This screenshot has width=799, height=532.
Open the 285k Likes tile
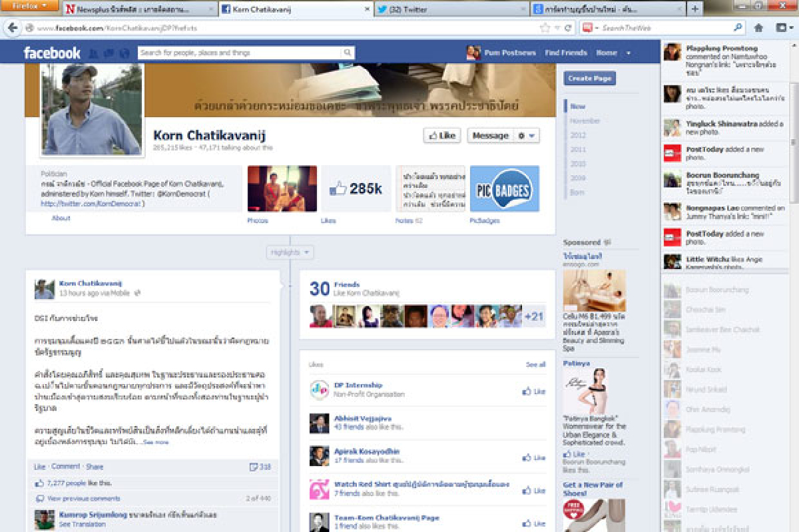tap(356, 189)
